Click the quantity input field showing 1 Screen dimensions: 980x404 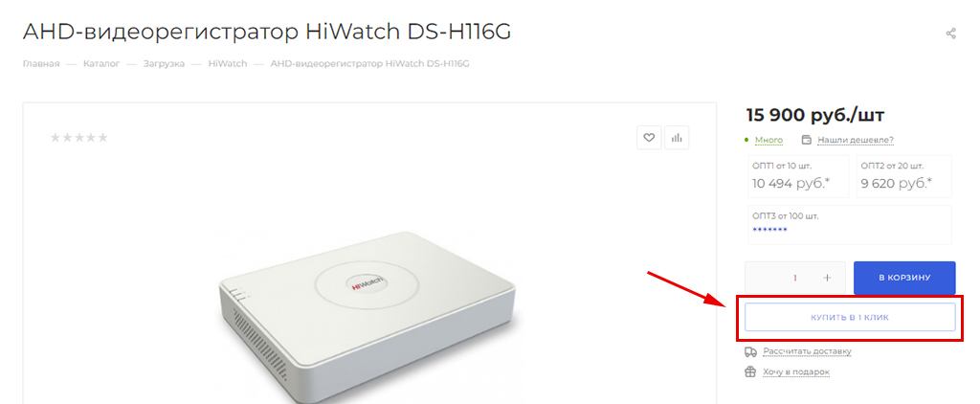click(795, 278)
